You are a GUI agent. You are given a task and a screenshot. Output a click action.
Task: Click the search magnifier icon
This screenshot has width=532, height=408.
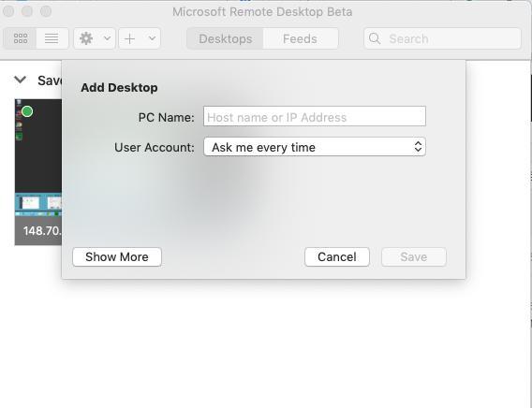pos(375,38)
